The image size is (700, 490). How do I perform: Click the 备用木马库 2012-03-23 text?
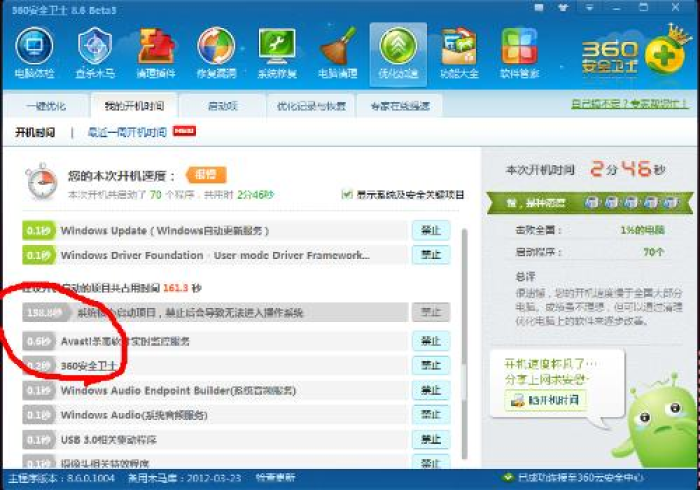point(184,478)
